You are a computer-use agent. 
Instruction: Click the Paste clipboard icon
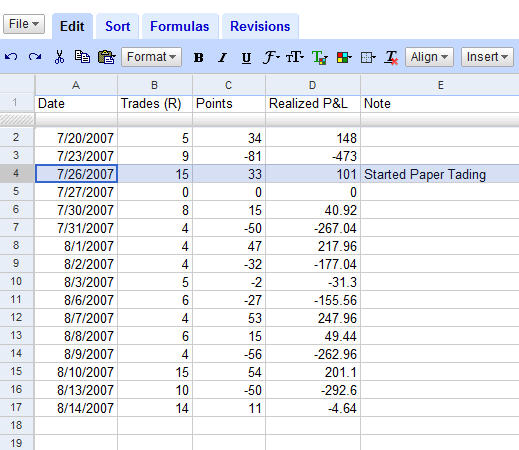(x=106, y=57)
